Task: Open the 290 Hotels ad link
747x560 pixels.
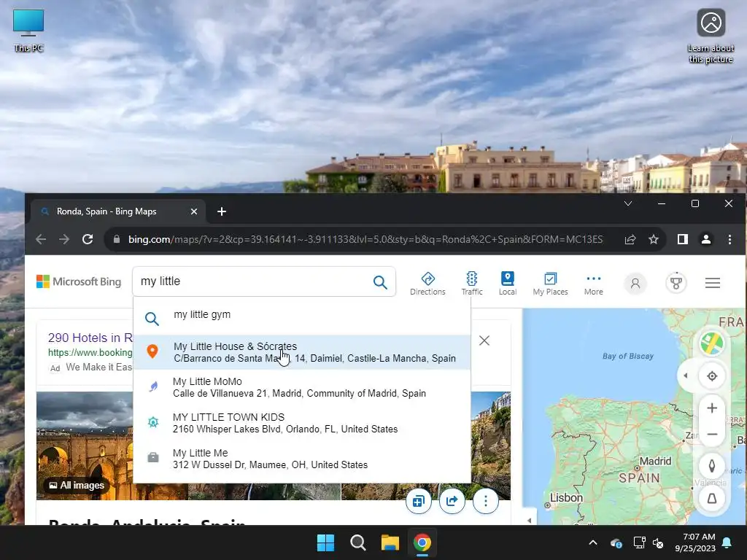Action: point(90,338)
